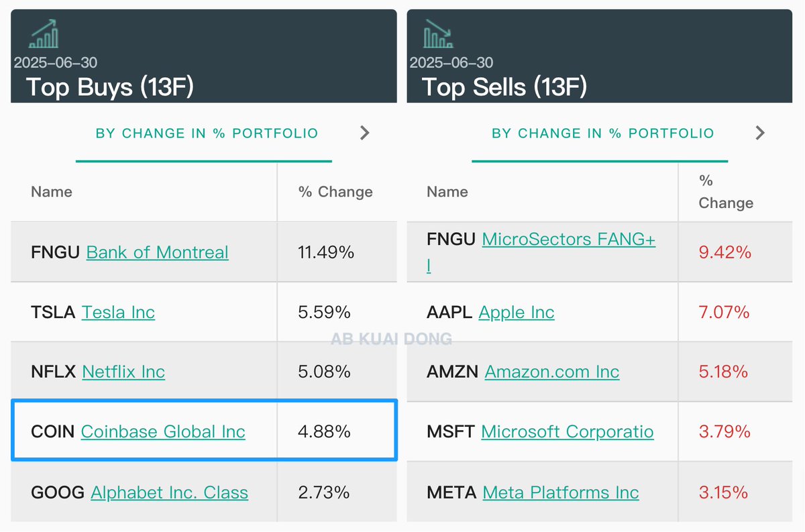The image size is (805, 532).
Task: Open Alphabet Inc. Class link
Action: pos(170,492)
